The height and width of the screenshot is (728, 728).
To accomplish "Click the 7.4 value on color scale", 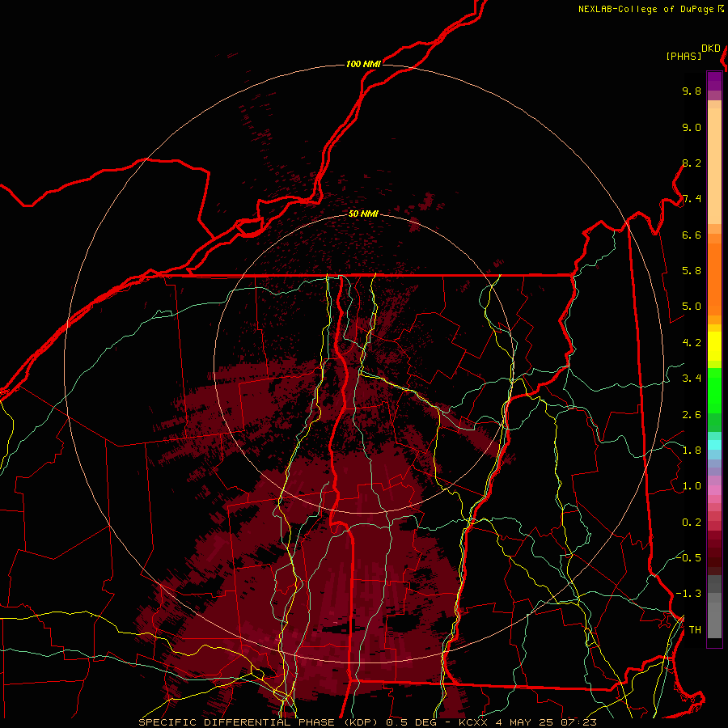I will pyautogui.click(x=692, y=199).
